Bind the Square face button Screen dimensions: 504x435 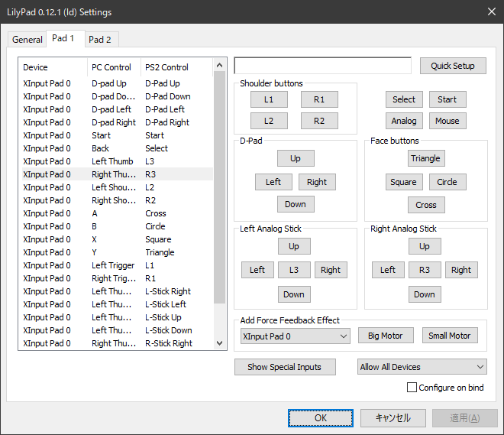404,182
